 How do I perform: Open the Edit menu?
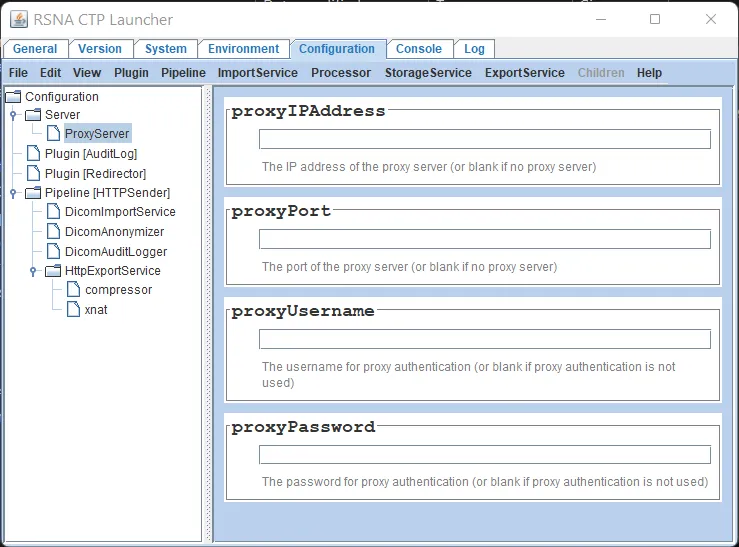[50, 73]
